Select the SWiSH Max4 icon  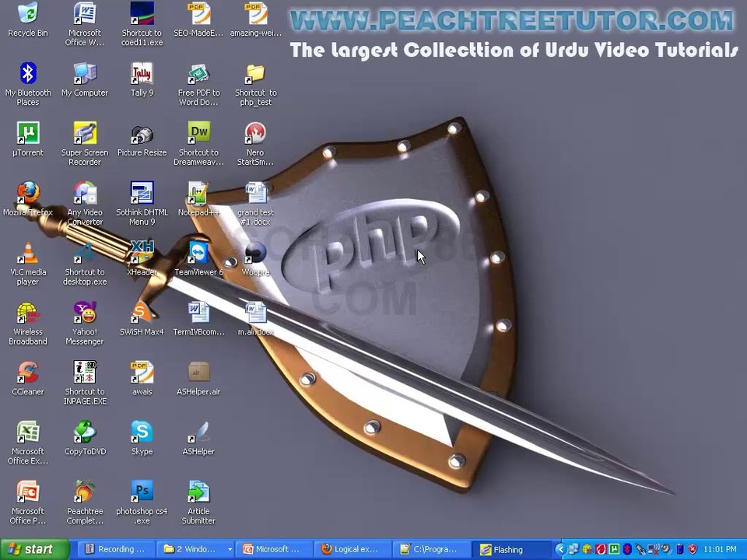pyautogui.click(x=142, y=319)
